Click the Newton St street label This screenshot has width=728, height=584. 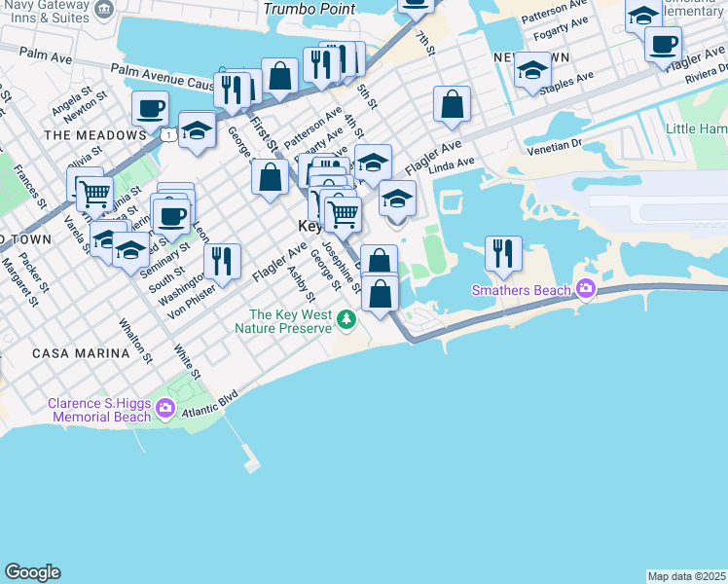pos(86,107)
